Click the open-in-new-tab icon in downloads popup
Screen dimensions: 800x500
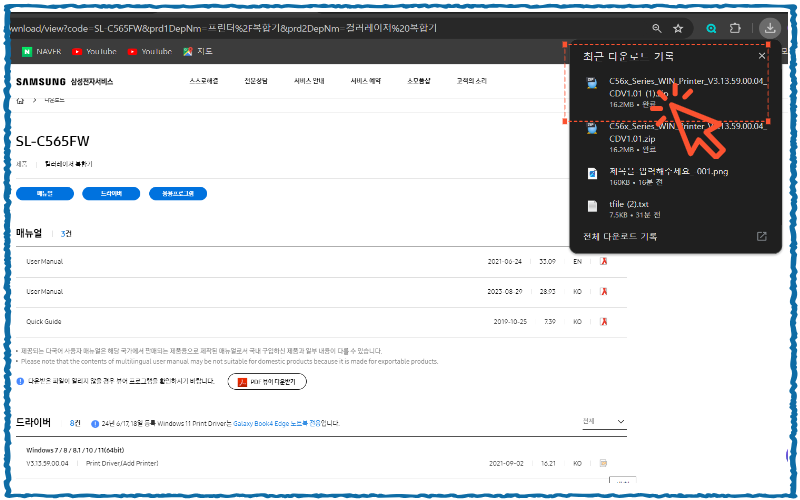761,236
